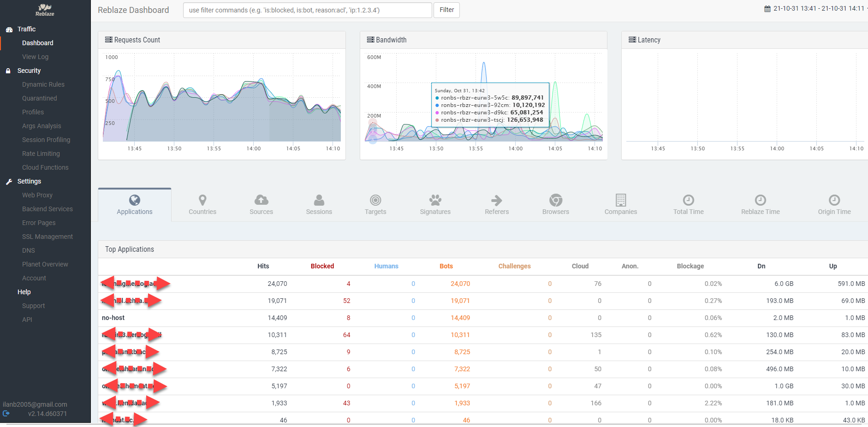The height and width of the screenshot is (427, 868).
Task: Click the Browsers chrome icon
Action: 556,200
